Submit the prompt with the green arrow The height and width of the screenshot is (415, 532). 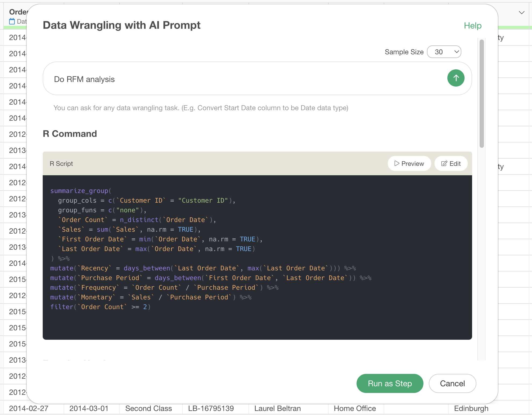point(456,78)
